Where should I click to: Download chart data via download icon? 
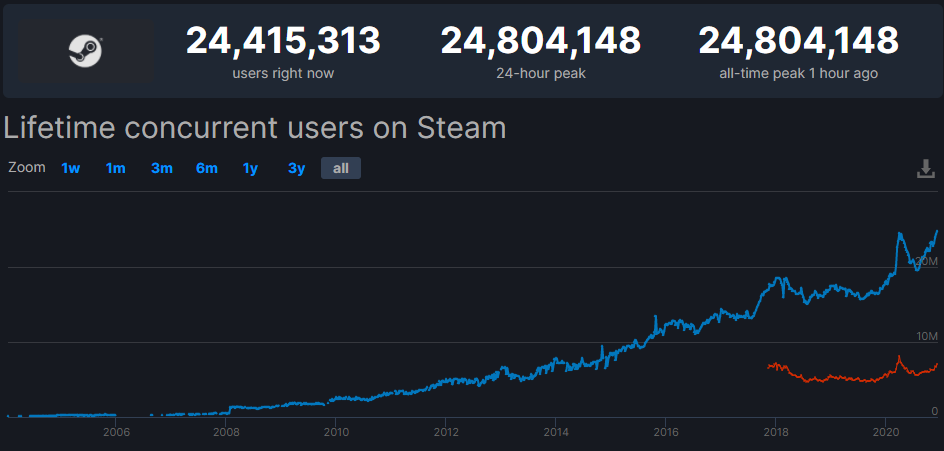926,169
